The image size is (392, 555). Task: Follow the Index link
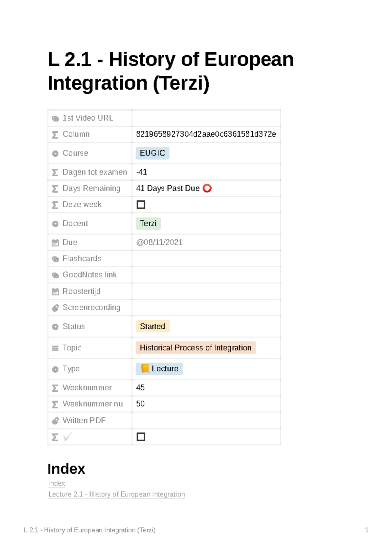tap(57, 483)
